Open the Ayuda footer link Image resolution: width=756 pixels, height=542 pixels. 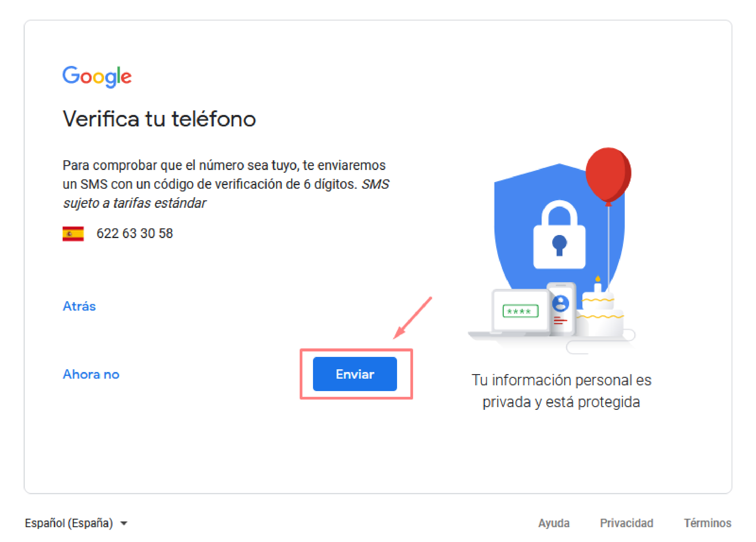pyautogui.click(x=554, y=523)
